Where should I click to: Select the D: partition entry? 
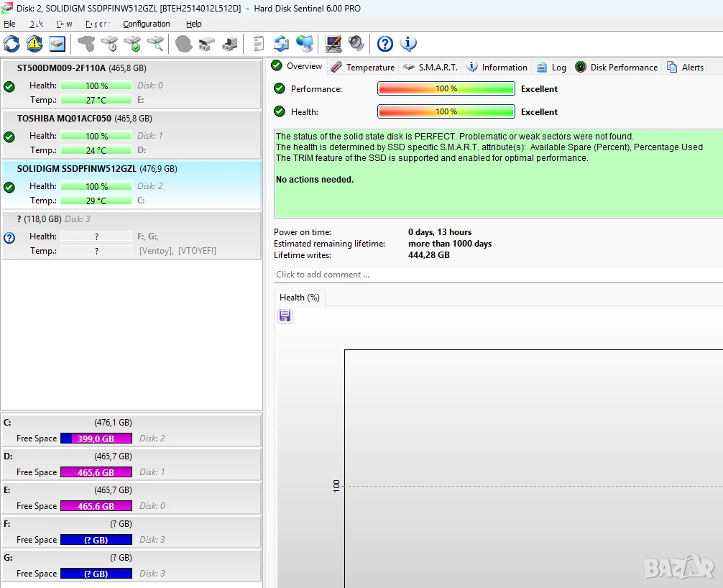(131, 464)
